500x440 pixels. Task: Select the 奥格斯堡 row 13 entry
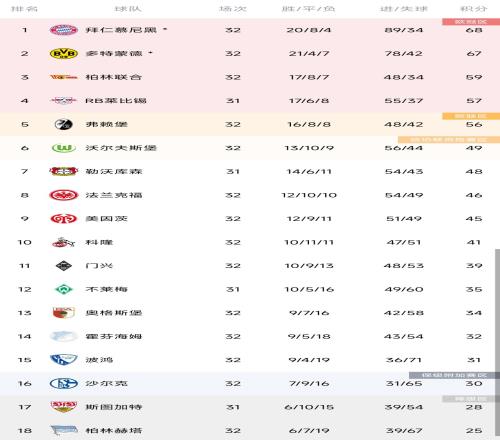[250, 313]
